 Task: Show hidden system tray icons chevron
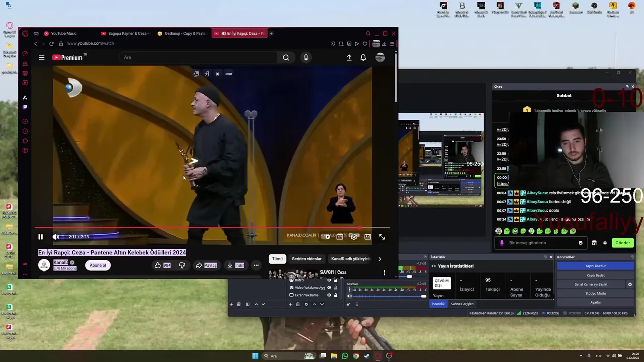(x=580, y=356)
